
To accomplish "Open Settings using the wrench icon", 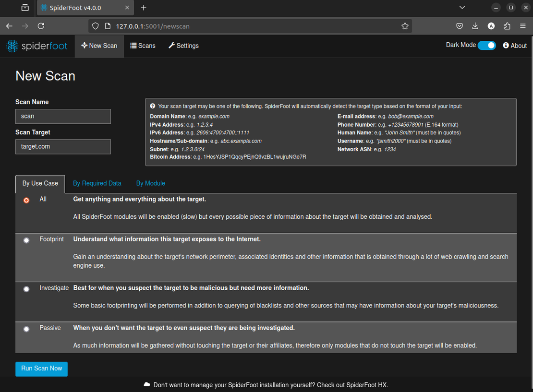I will (x=171, y=46).
